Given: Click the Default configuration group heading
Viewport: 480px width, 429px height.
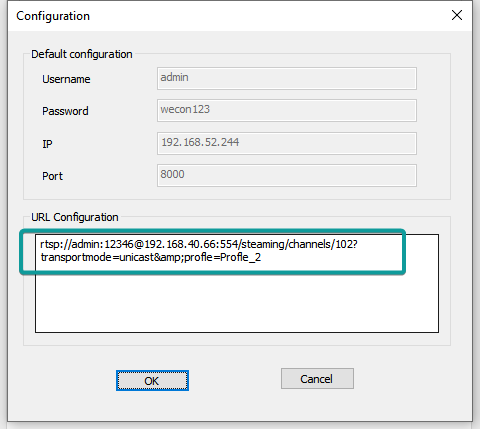Looking at the screenshot, I should pos(82,54).
